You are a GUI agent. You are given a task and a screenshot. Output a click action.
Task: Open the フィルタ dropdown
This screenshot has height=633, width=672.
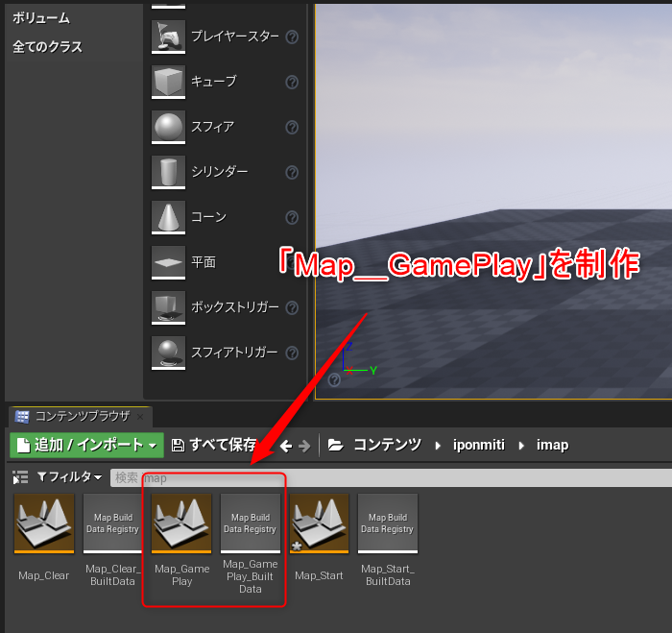[x=69, y=477]
